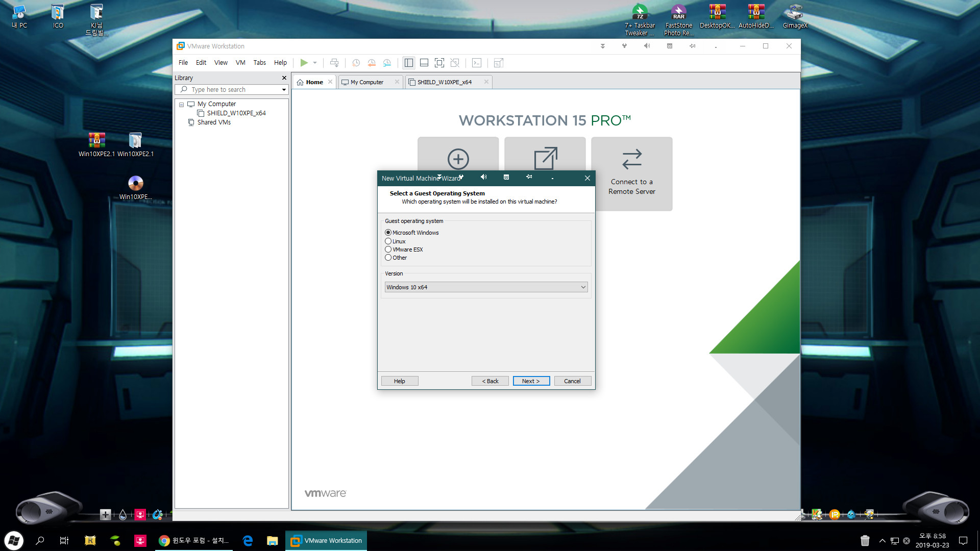Select Shared VMs in library tree
Screen dimensions: 980x551
[x=214, y=122]
